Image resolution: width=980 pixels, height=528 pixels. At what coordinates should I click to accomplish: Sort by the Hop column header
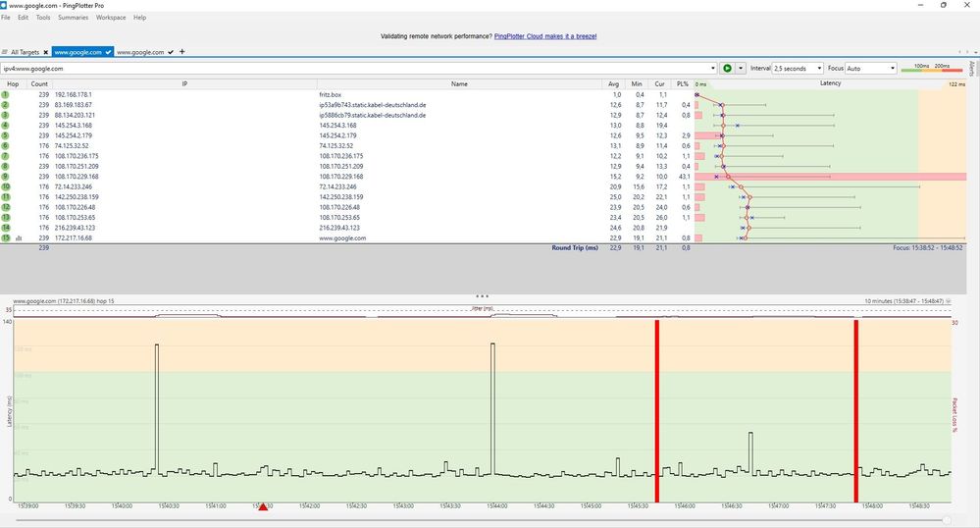(13, 83)
